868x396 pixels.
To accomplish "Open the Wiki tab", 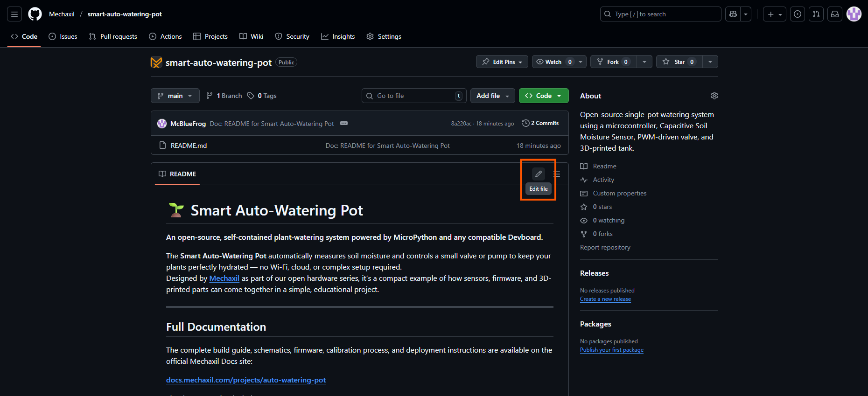I will pyautogui.click(x=251, y=36).
